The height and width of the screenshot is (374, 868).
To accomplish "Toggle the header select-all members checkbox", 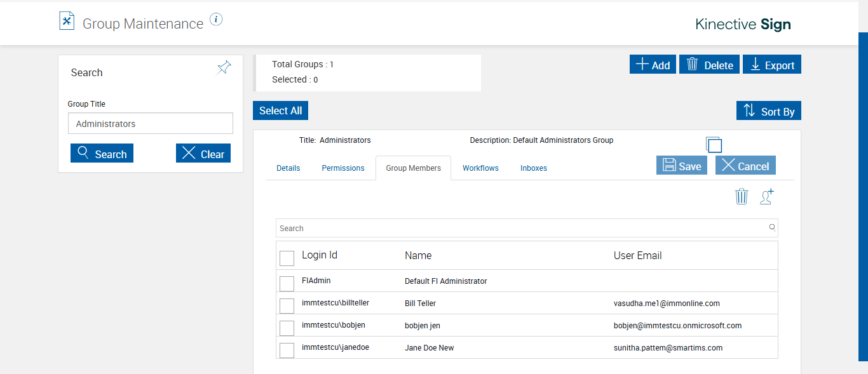I will [287, 258].
